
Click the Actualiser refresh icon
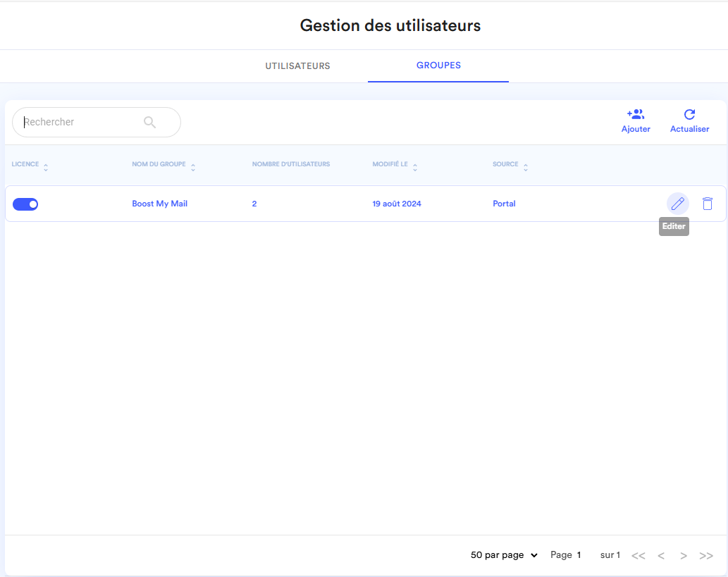click(689, 115)
